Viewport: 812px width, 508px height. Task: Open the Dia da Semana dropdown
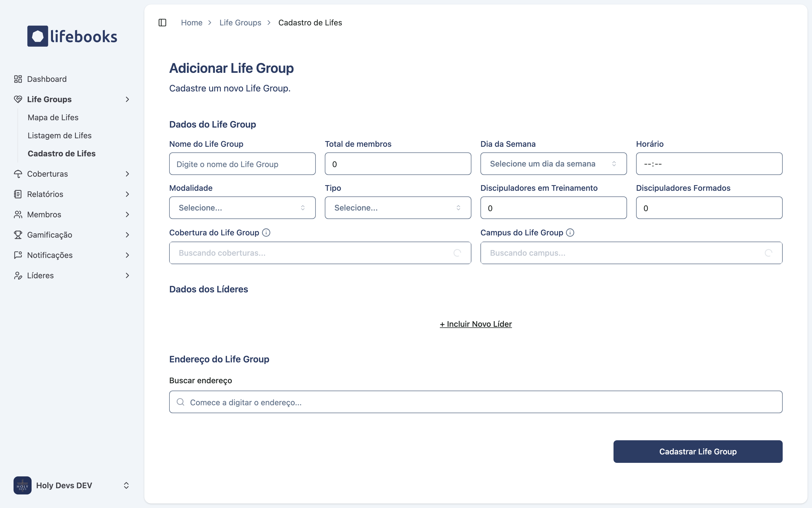(x=553, y=164)
